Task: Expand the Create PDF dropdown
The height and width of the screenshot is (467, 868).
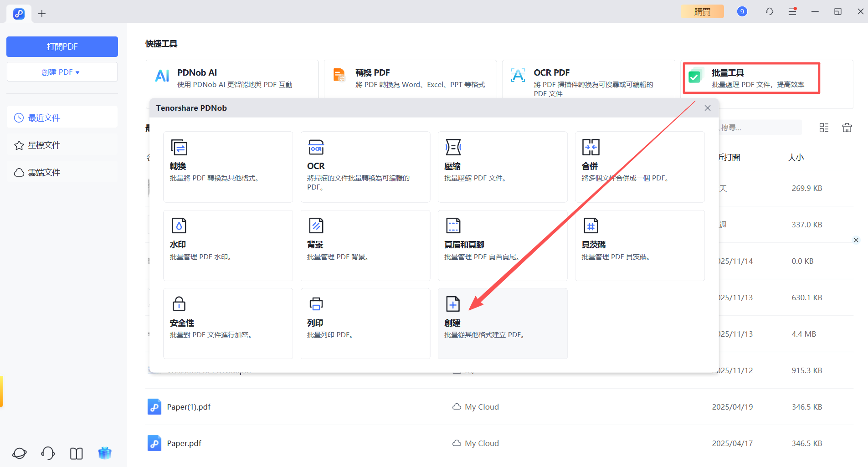Action: 62,72
